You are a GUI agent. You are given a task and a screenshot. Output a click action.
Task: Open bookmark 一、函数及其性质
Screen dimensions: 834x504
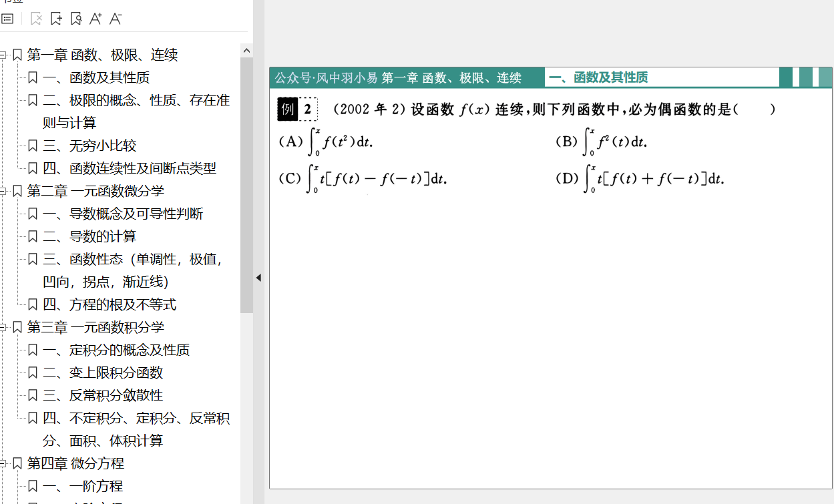(x=95, y=78)
